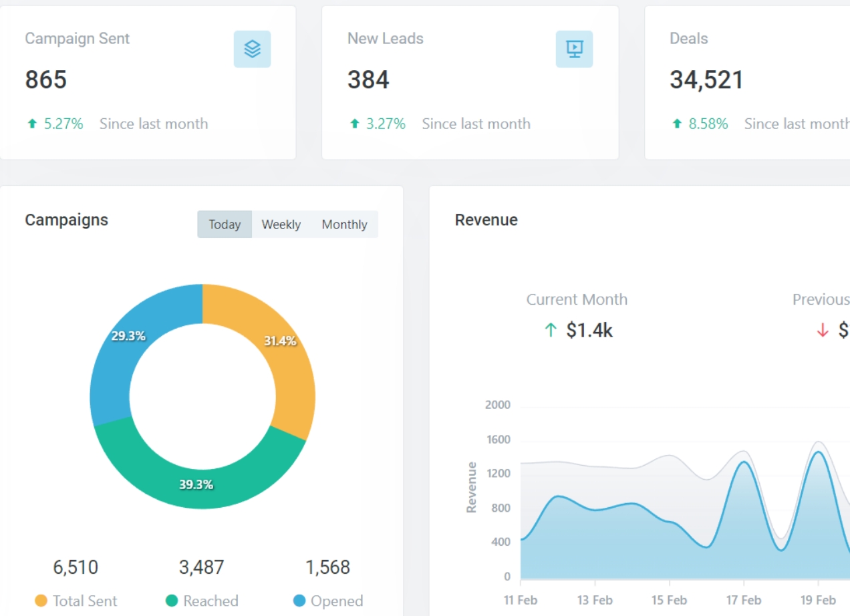Click the New Leads presentation icon
The image size is (850, 616).
pyautogui.click(x=574, y=49)
